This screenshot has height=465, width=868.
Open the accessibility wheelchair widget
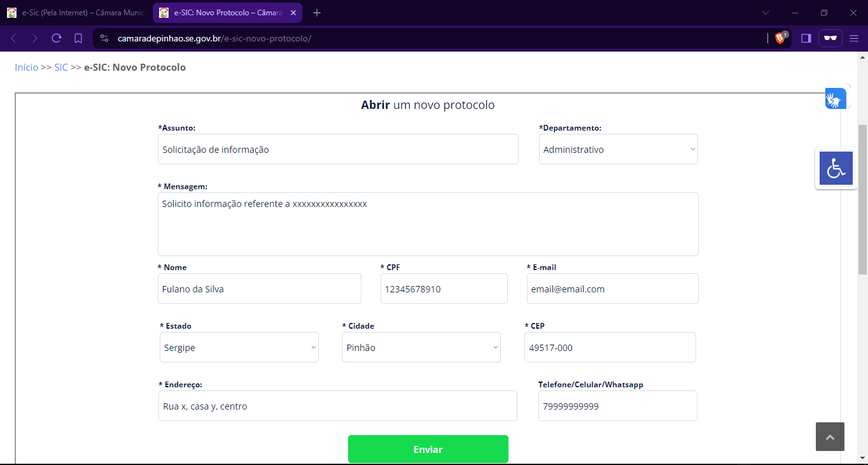tap(836, 169)
